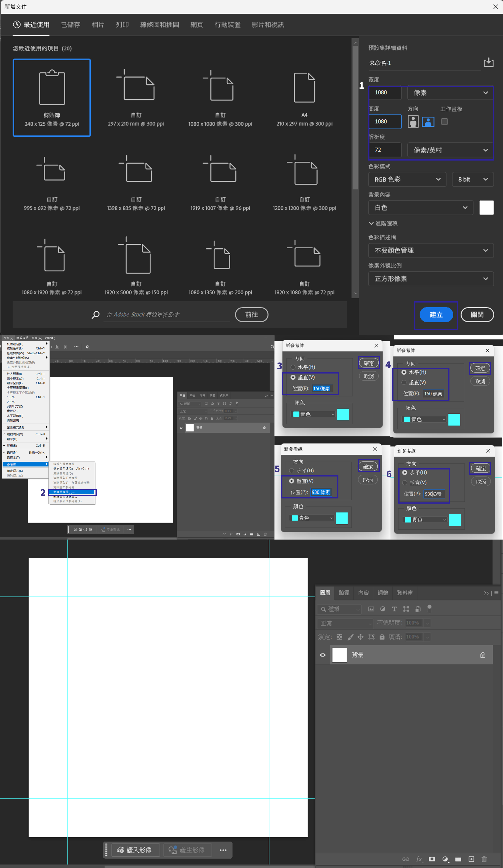Select 垂直(V) in the horizontal 150 像素 guide dialog
The width and height of the screenshot is (503, 868).
(404, 382)
